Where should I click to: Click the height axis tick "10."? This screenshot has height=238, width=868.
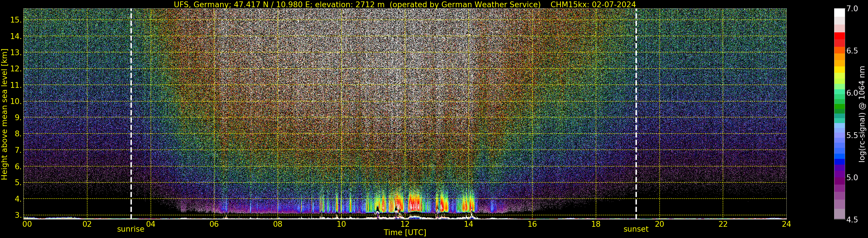[16, 101]
